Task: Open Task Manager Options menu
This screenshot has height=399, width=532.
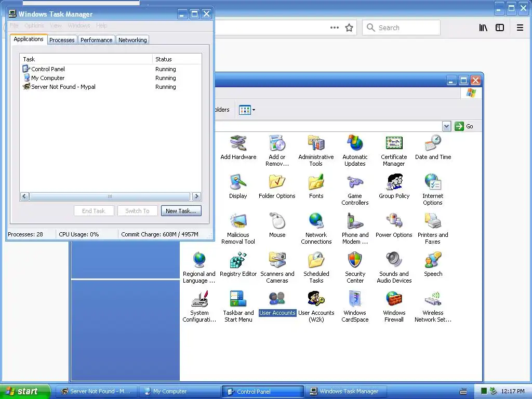Action: point(34,25)
